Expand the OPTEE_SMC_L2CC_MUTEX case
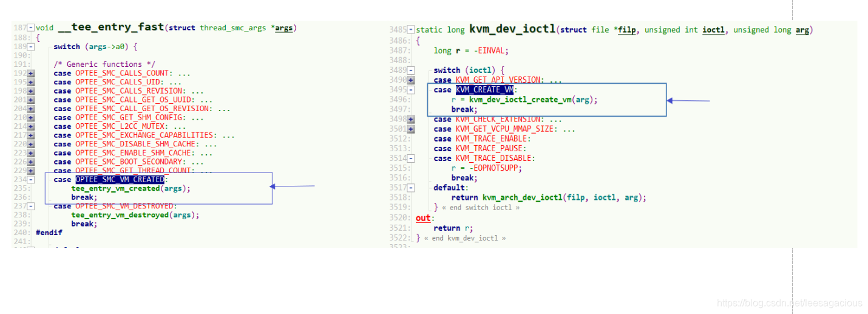Viewport: 868px width, 314px height. pyautogui.click(x=31, y=126)
